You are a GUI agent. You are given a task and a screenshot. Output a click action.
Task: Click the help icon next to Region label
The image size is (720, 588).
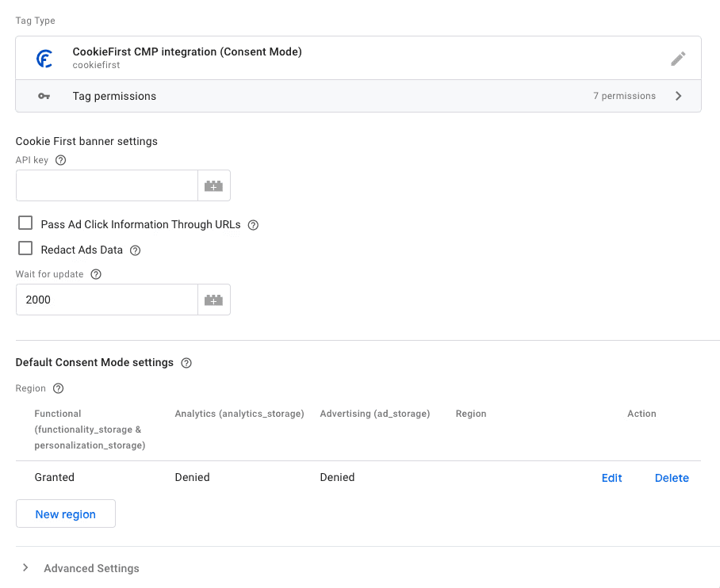(58, 388)
